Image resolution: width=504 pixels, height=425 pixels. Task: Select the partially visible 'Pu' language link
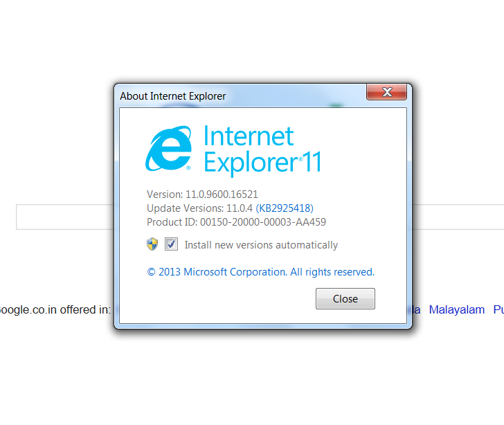click(498, 309)
